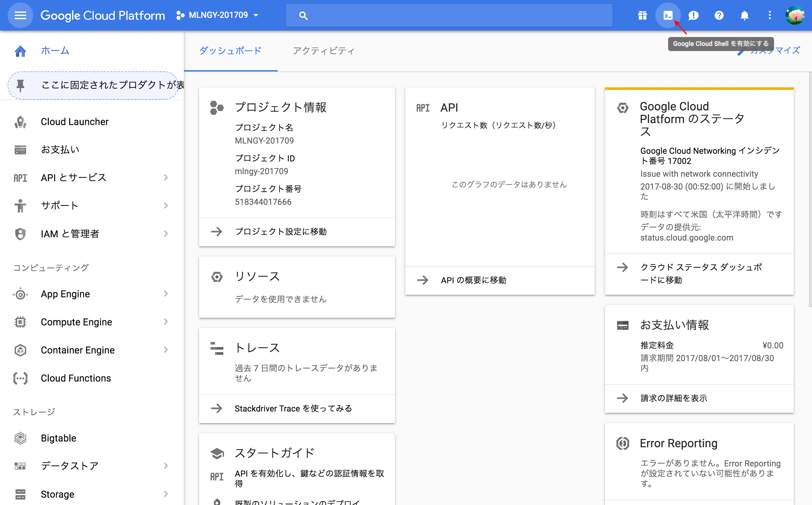Open Bigtable in the sidebar

coord(58,438)
